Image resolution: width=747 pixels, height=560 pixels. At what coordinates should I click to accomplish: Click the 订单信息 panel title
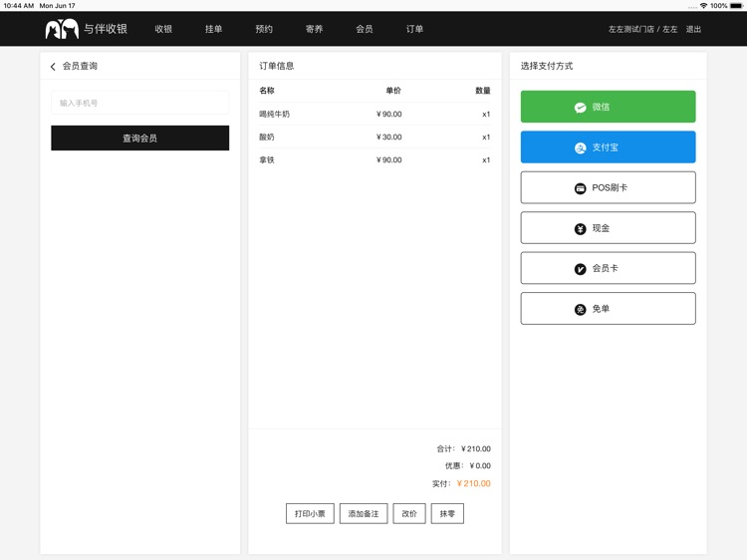276,66
